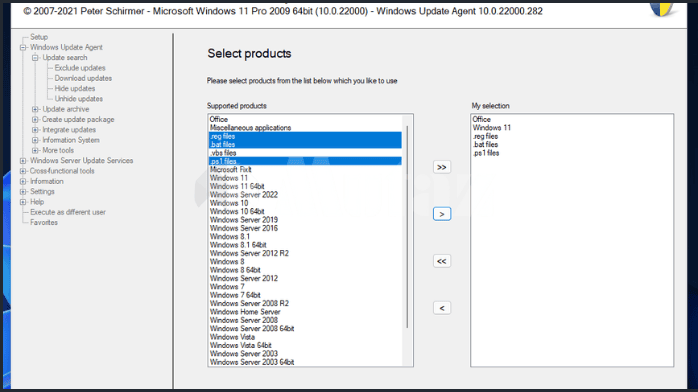Select Windows 11 64bit entry
Screen dimensions: 698x392
click(x=305, y=186)
